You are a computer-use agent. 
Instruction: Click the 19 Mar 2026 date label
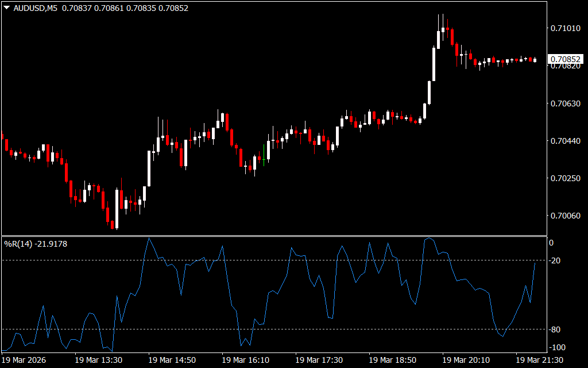pyautogui.click(x=24, y=360)
